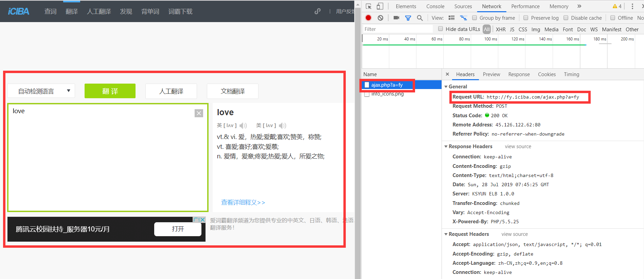Filter requests by CSS

point(523,29)
